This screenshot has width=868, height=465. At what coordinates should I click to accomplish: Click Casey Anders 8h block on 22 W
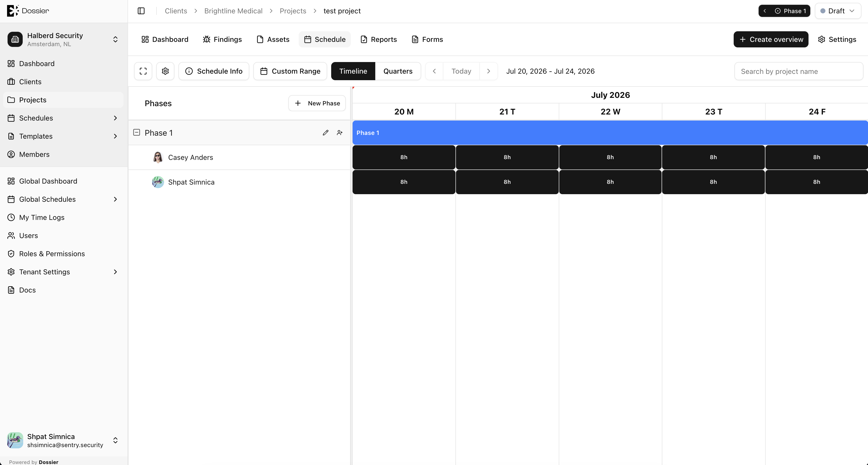coord(610,157)
